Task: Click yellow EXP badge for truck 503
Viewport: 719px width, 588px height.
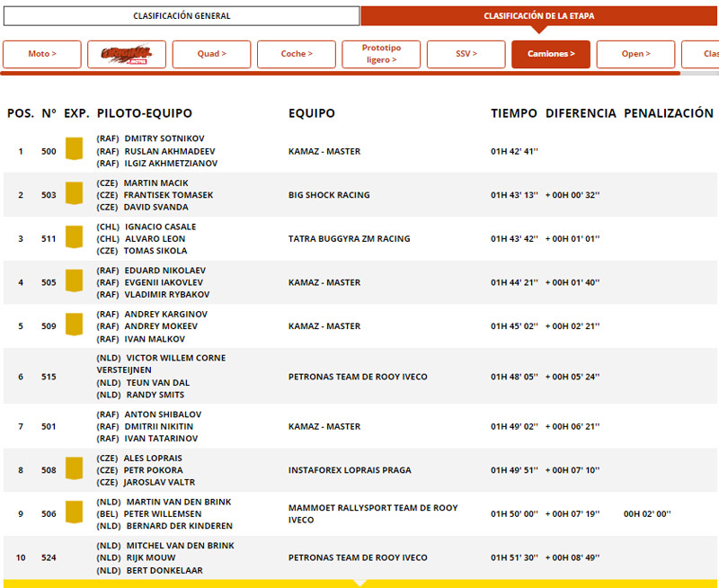Action: pos(74,194)
